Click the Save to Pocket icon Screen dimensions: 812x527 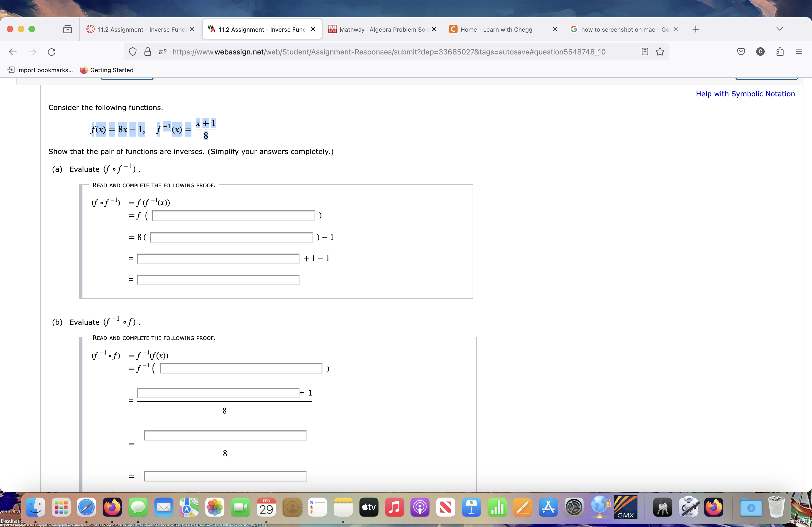click(741, 52)
